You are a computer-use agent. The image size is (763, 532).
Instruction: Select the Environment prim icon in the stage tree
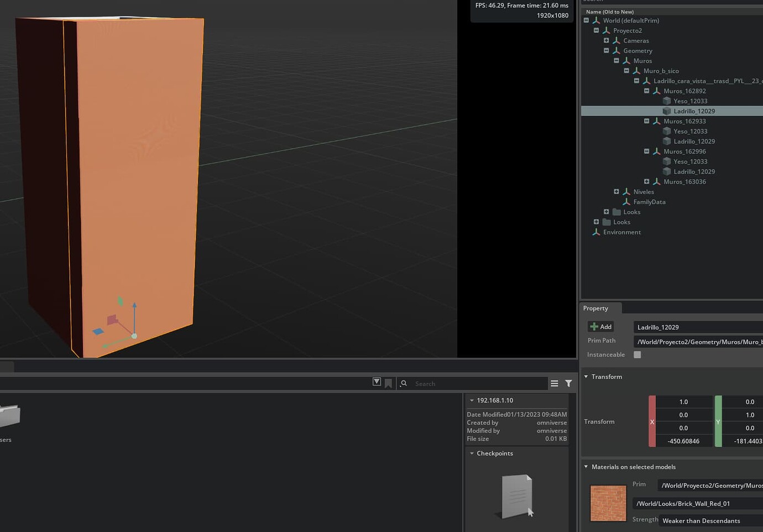(x=596, y=232)
